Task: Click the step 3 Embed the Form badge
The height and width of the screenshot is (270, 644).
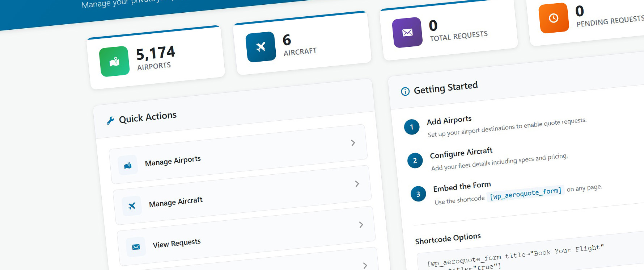Action: (418, 194)
